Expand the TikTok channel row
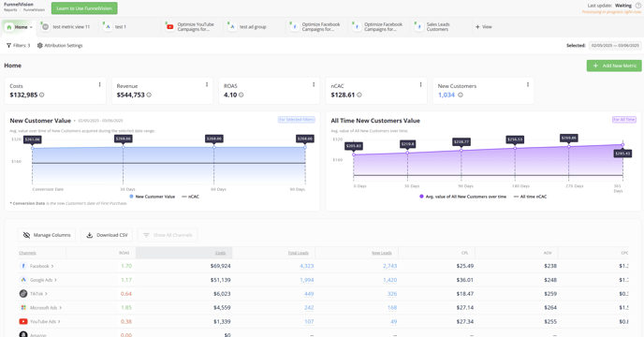This screenshot has height=337, width=644. tap(46, 294)
